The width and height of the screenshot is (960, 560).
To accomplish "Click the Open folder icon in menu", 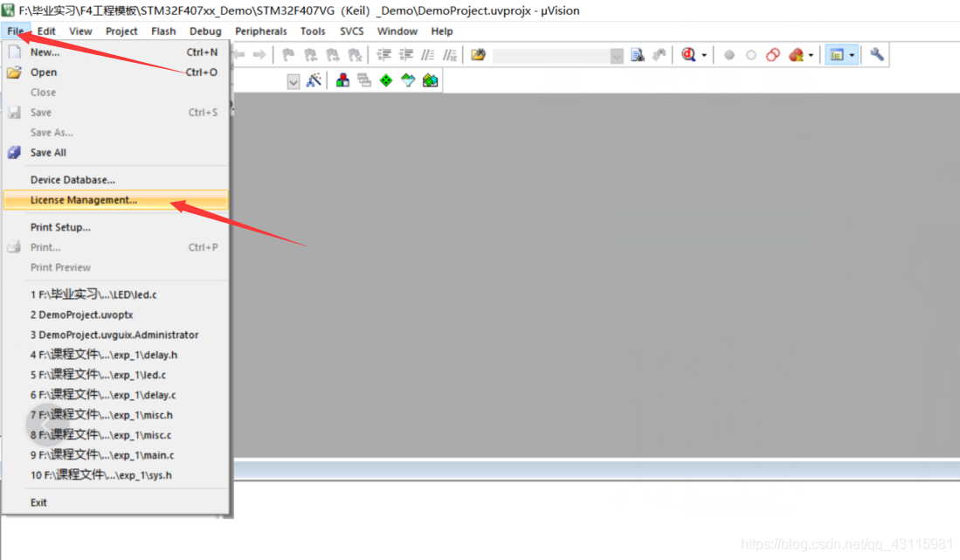I will pyautogui.click(x=14, y=73).
